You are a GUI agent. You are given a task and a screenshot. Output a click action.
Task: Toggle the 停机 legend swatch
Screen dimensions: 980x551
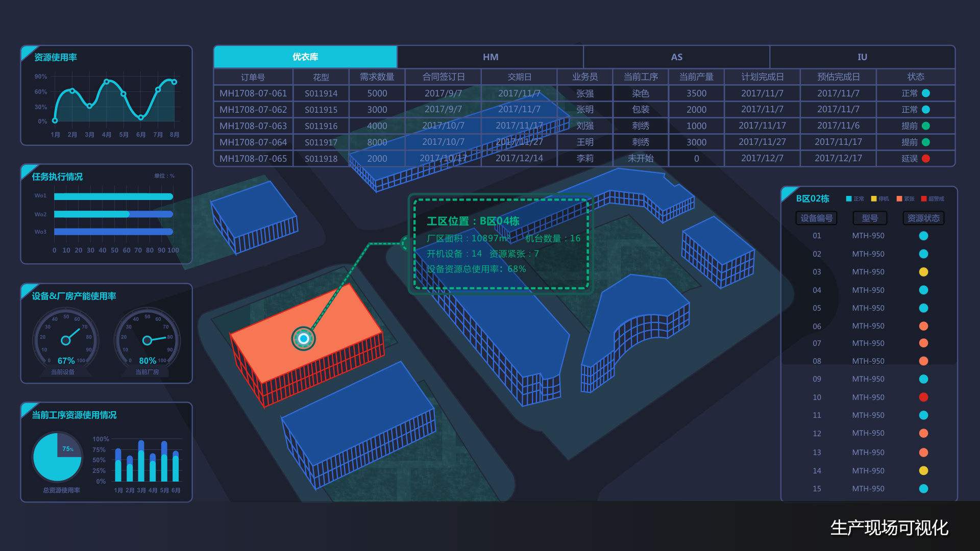pyautogui.click(x=873, y=198)
